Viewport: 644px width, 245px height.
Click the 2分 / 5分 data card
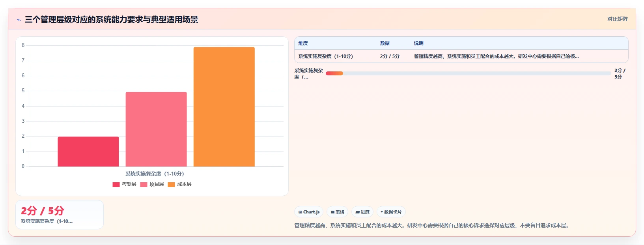(x=60, y=215)
